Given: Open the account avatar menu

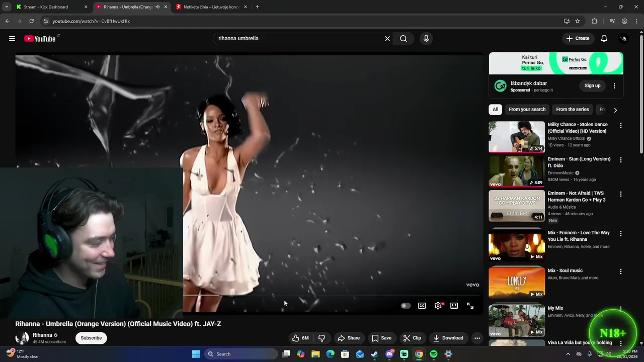Looking at the screenshot, I should tap(623, 39).
